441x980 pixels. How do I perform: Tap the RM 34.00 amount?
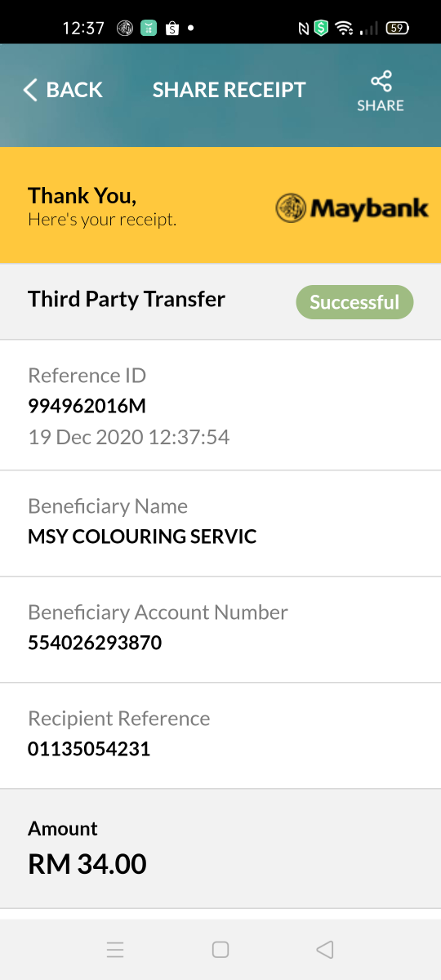point(87,864)
